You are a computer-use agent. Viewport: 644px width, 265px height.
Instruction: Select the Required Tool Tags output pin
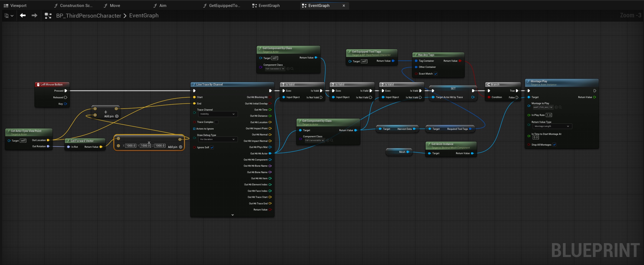(x=470, y=129)
